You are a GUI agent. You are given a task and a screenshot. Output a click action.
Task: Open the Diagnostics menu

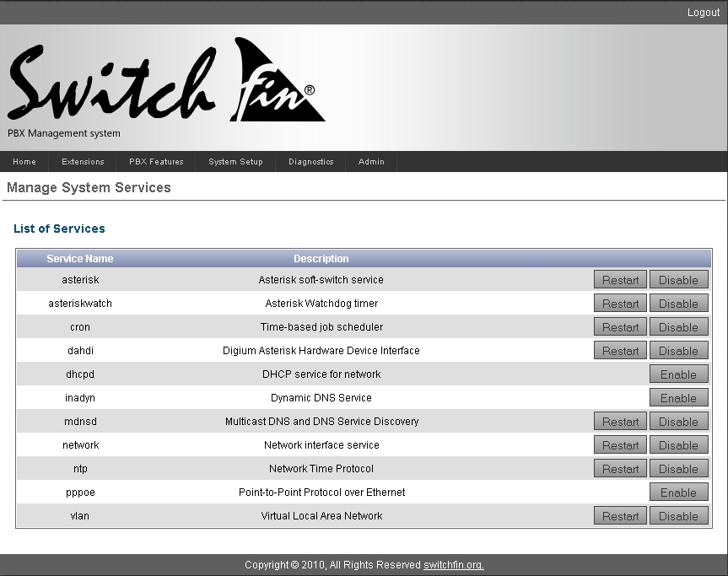tap(310, 162)
